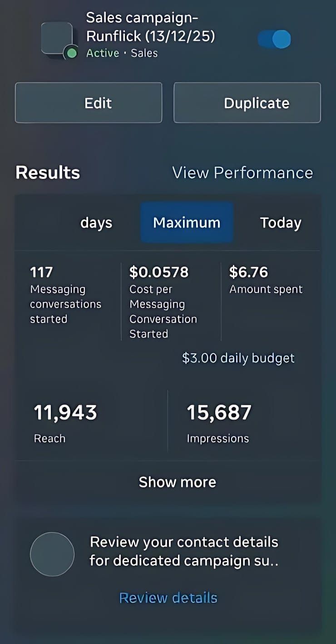Viewport: 336px width, 644px height.
Task: Switch to the days tab
Action: (x=96, y=223)
